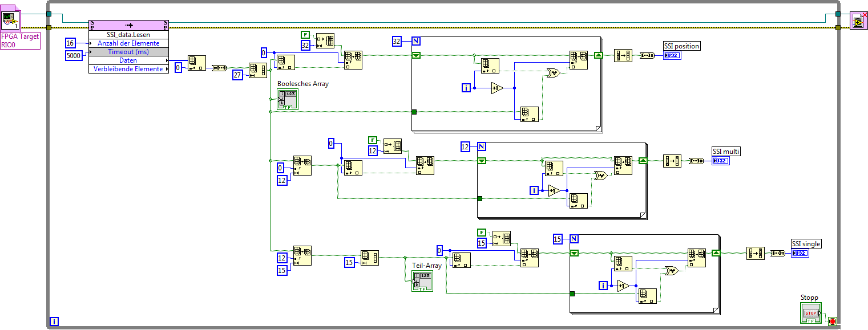The height and width of the screenshot is (330, 868).
Task: Select the numeric constant 5000
Action: coord(74,55)
